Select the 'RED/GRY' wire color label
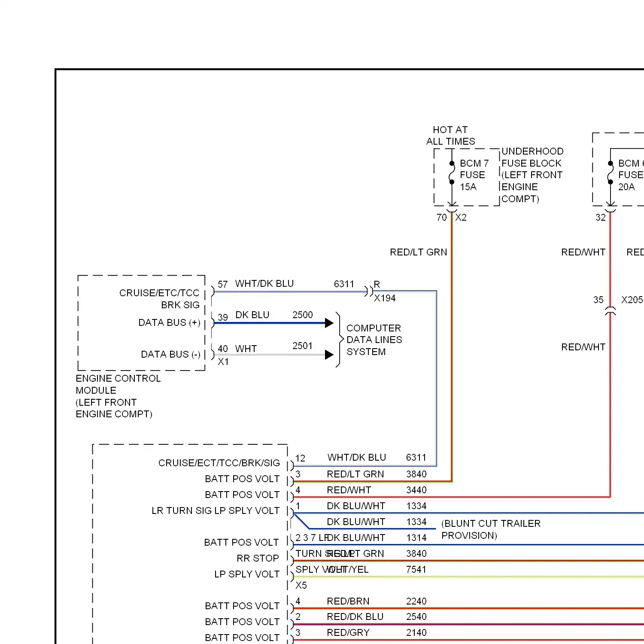The width and height of the screenshot is (644, 644). (348, 632)
